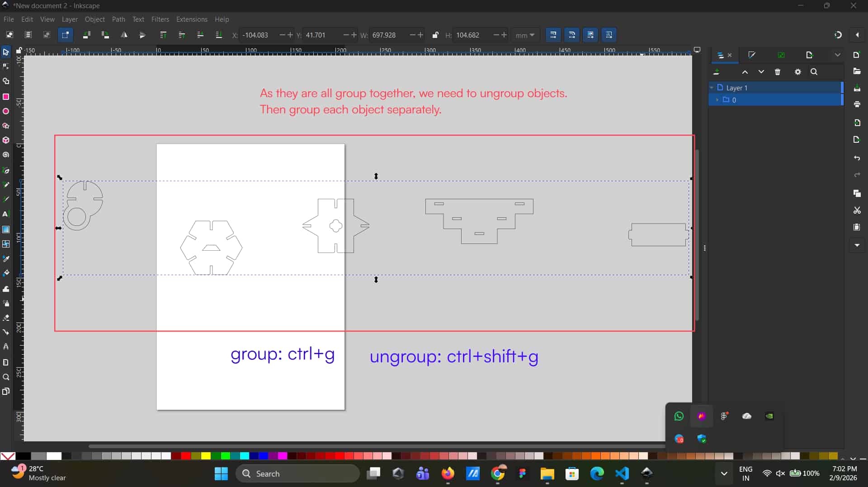The image size is (868, 487).
Task: Switch to the Export tab
Action: (x=809, y=55)
